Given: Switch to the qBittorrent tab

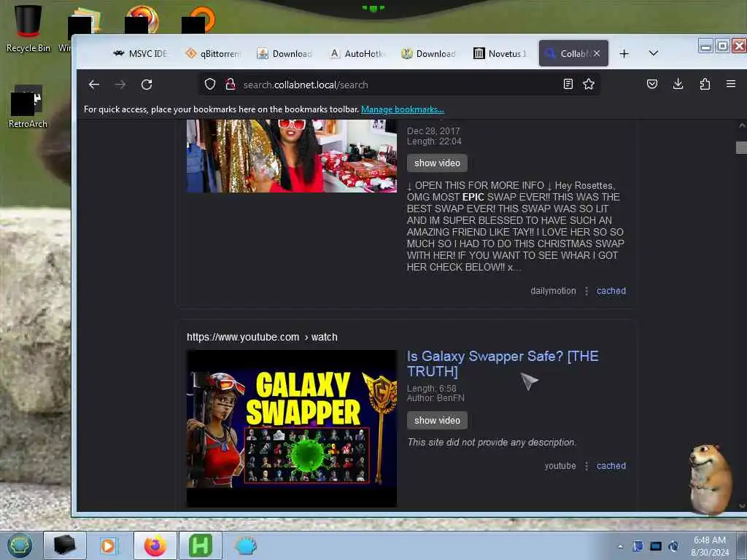Looking at the screenshot, I should click(213, 54).
